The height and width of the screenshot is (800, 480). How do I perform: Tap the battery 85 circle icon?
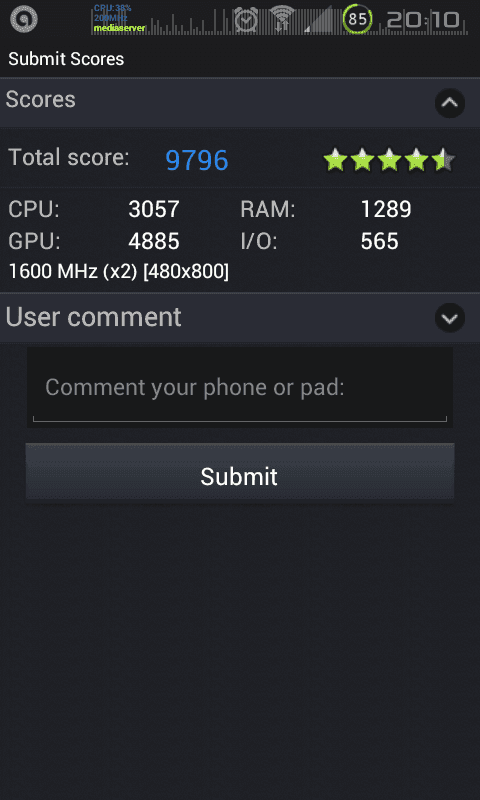point(357,19)
